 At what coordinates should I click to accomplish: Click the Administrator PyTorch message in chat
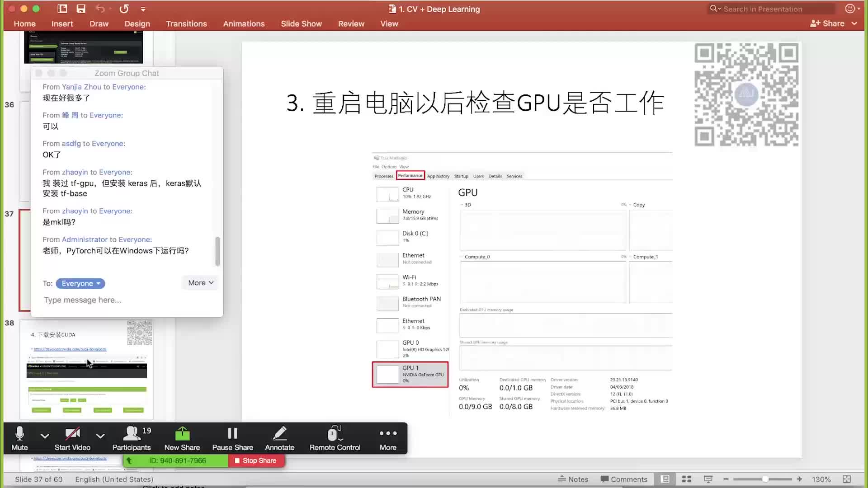116,251
